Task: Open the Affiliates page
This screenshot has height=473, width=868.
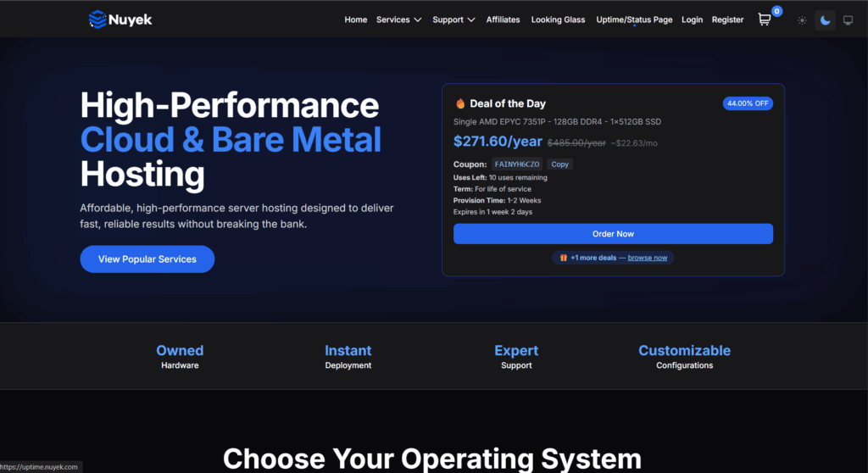Action: (503, 19)
